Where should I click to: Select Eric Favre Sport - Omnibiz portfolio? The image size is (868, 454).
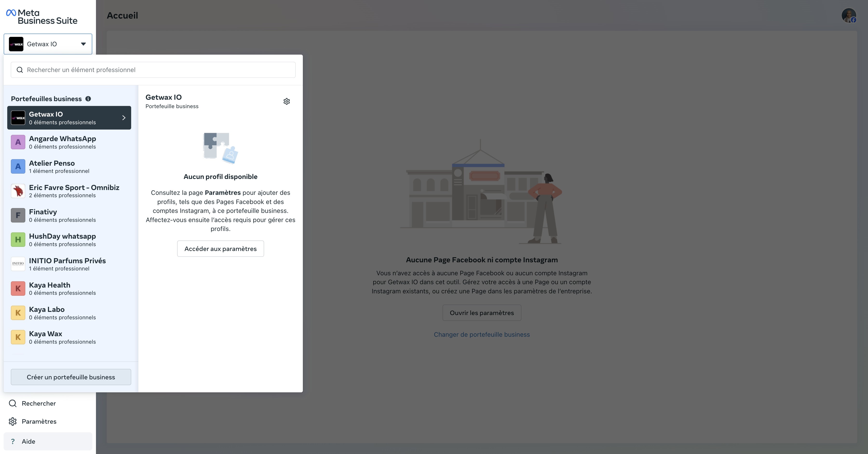(x=69, y=191)
